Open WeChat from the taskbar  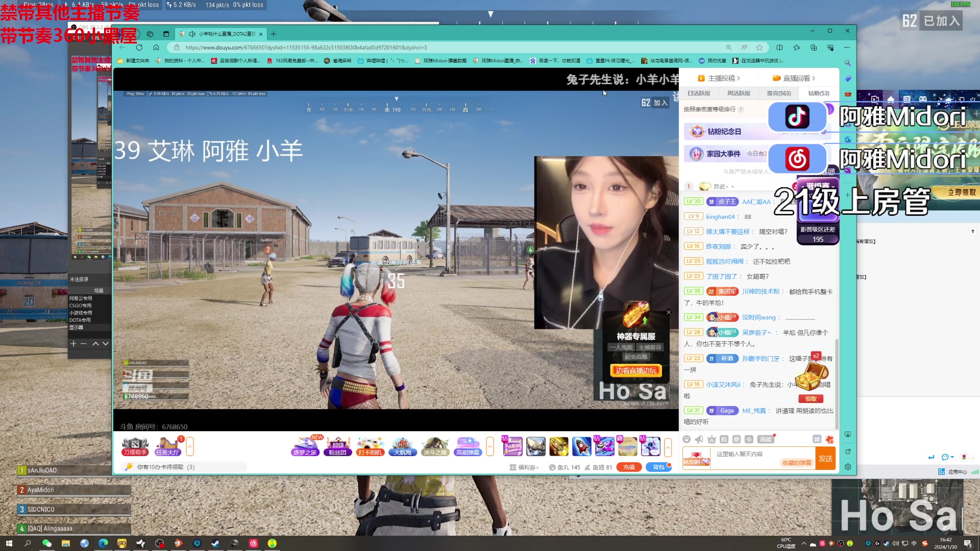point(47,543)
